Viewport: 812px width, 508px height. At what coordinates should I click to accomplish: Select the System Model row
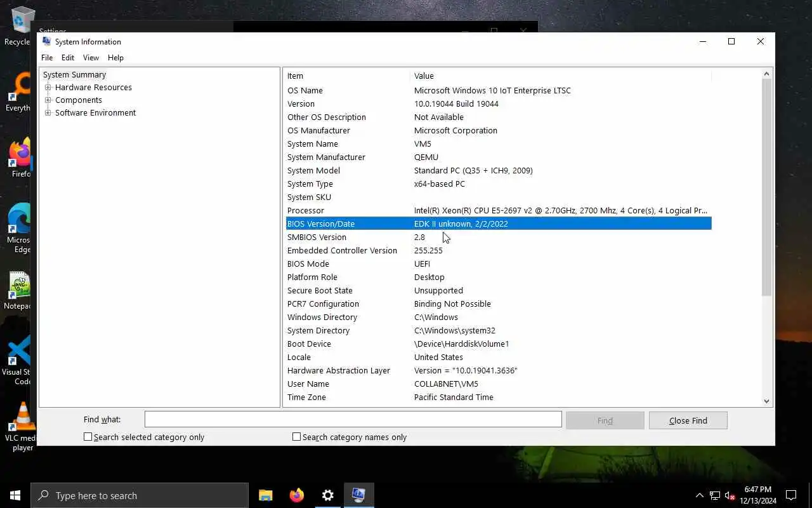[499, 171]
